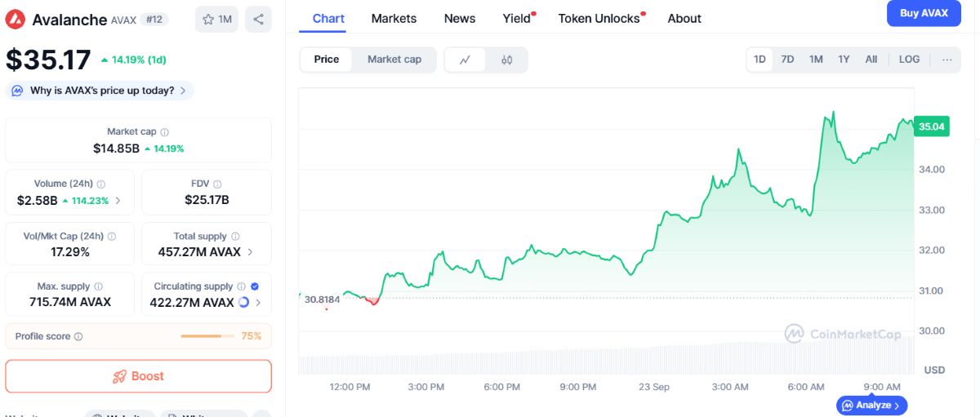This screenshot has height=417, width=980.
Task: Select Price chart mode
Action: click(327, 60)
